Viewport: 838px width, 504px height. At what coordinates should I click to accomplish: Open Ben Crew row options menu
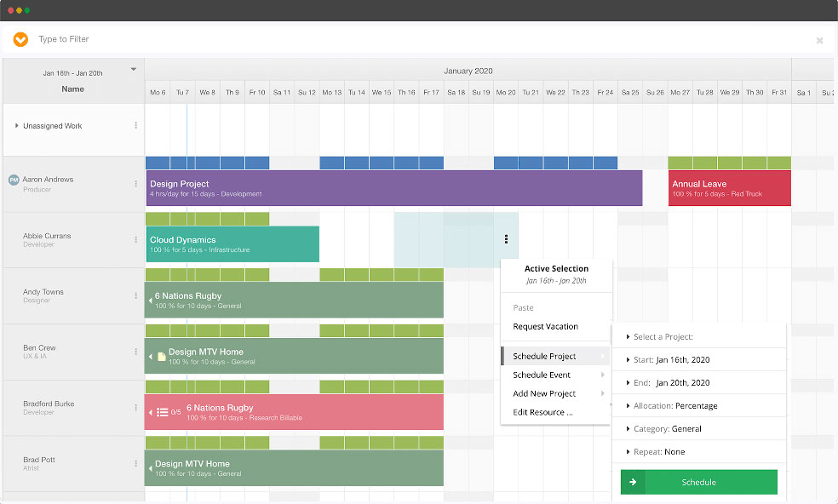135,352
